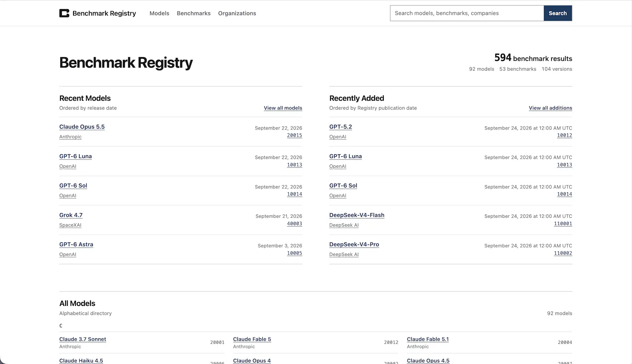This screenshot has width=632, height=364.
Task: Click the 594 benchmark results count
Action: click(x=533, y=58)
